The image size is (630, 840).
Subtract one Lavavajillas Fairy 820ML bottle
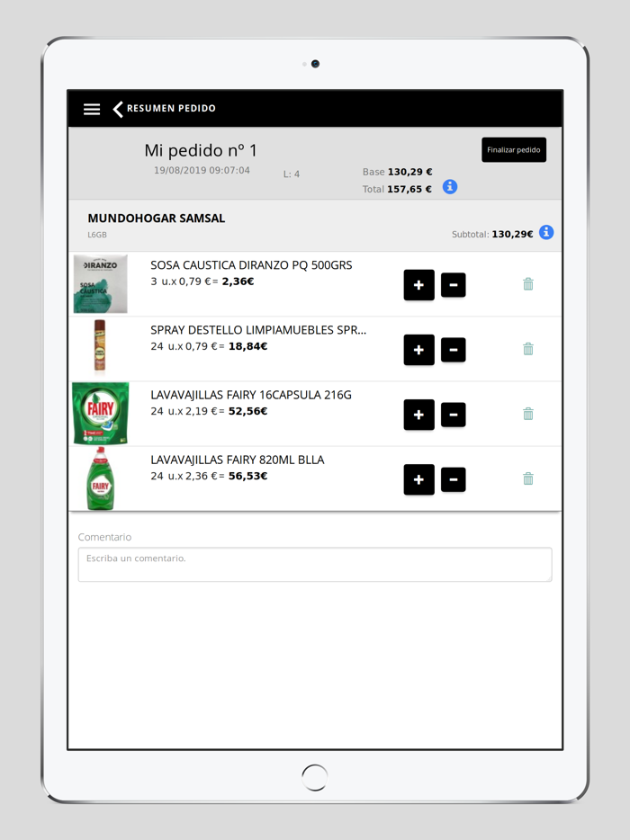pos(453,479)
